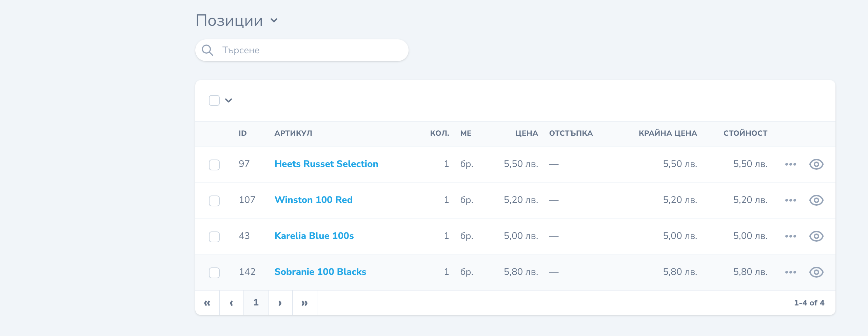View Sobranie 100 Blacks with eye icon
Image resolution: width=868 pixels, height=336 pixels.
[x=816, y=272]
